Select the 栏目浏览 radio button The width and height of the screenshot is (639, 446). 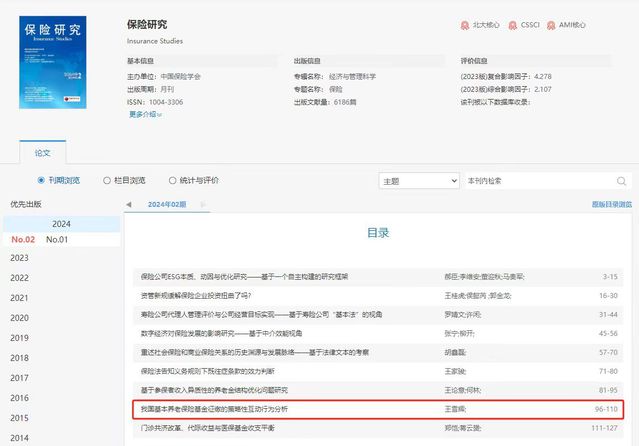click(x=107, y=181)
